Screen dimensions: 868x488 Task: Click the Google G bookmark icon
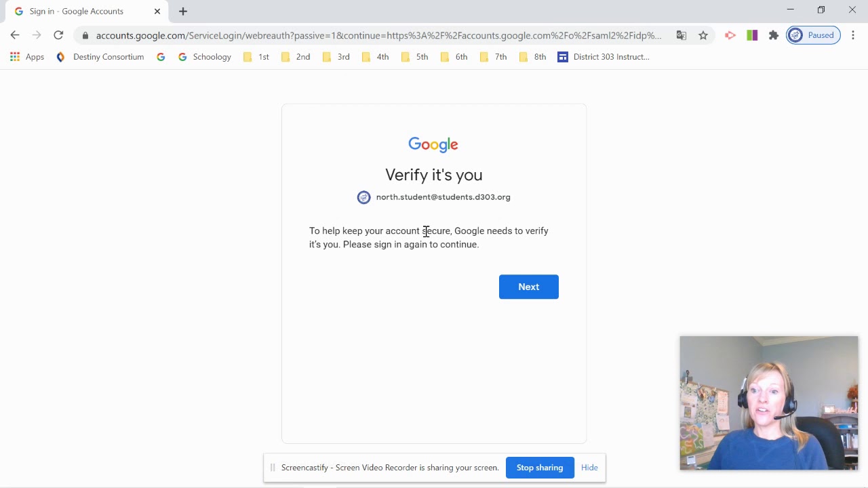point(161,57)
